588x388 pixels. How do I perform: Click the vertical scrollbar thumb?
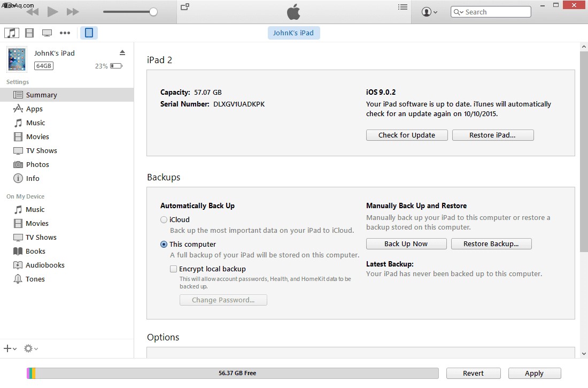[584, 152]
